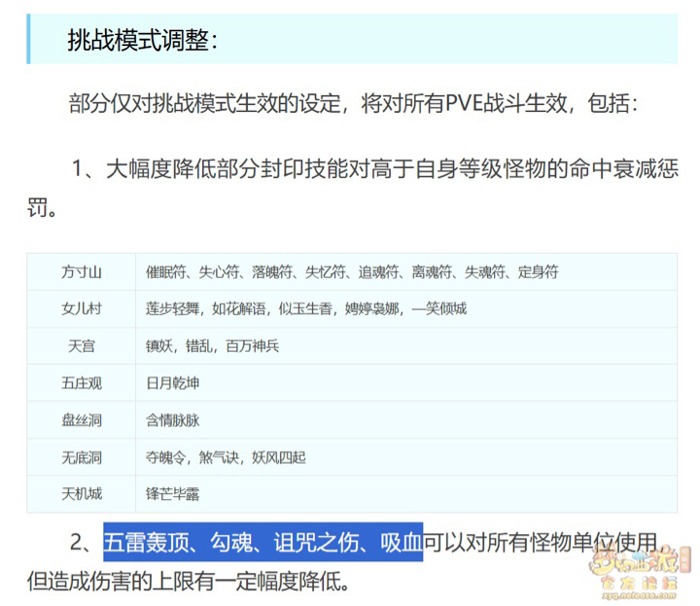Click the table cell 无底洞
The image size is (700, 606).
(x=82, y=457)
